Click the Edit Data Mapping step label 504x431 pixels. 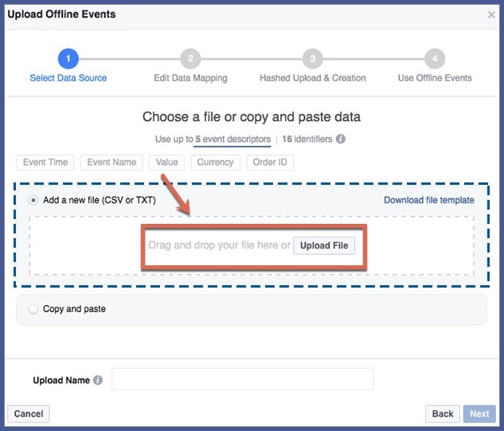pos(190,78)
